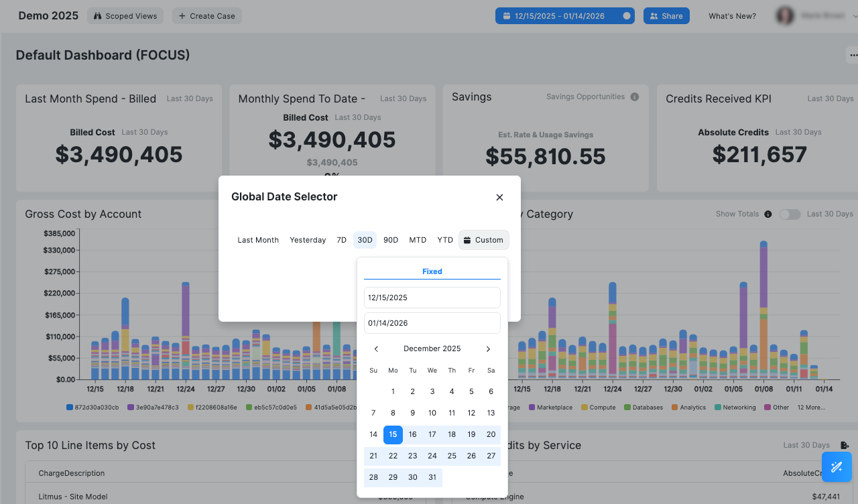The height and width of the screenshot is (504, 858).
Task: Click the user profile avatar
Action: click(784, 15)
